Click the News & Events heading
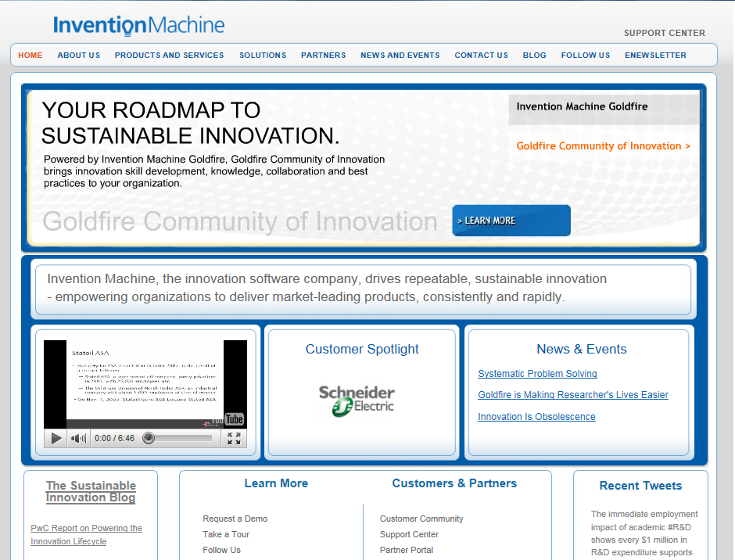 pos(581,349)
